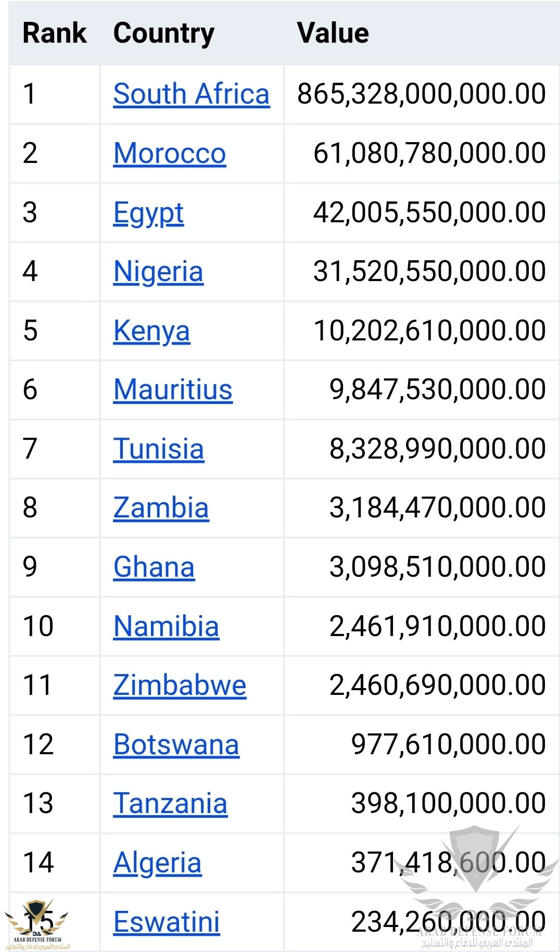This screenshot has height=952, width=560.
Task: Select the Kenya link
Action: point(151,332)
